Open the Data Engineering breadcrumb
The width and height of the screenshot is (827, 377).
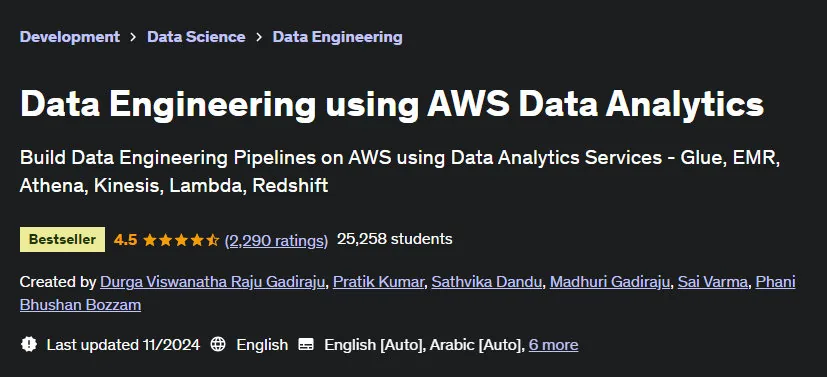pos(338,37)
